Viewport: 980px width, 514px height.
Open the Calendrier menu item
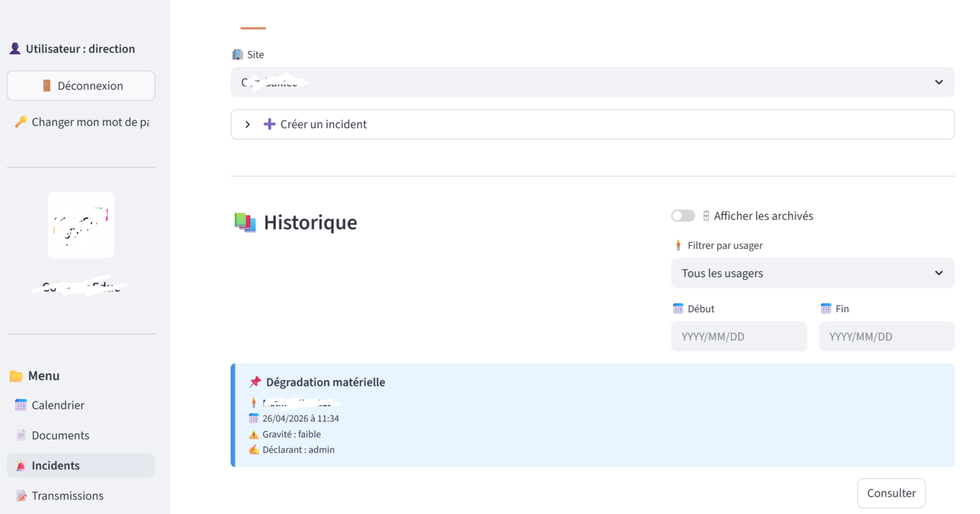(x=81, y=405)
